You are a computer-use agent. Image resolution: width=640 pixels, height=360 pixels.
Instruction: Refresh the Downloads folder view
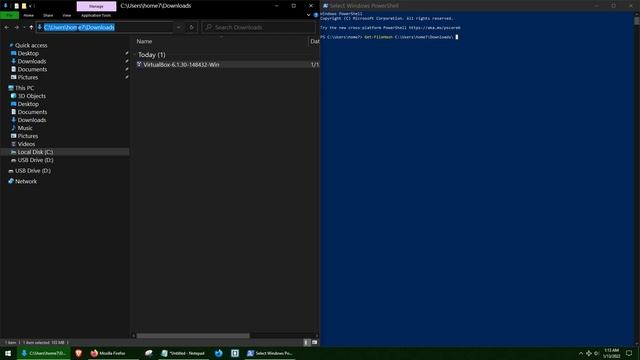coord(191,27)
